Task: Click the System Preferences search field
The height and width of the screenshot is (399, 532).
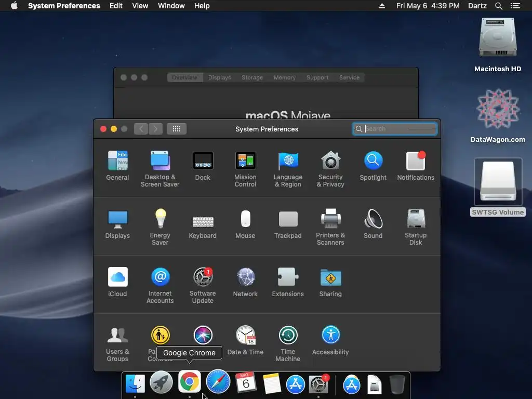Action: click(395, 129)
